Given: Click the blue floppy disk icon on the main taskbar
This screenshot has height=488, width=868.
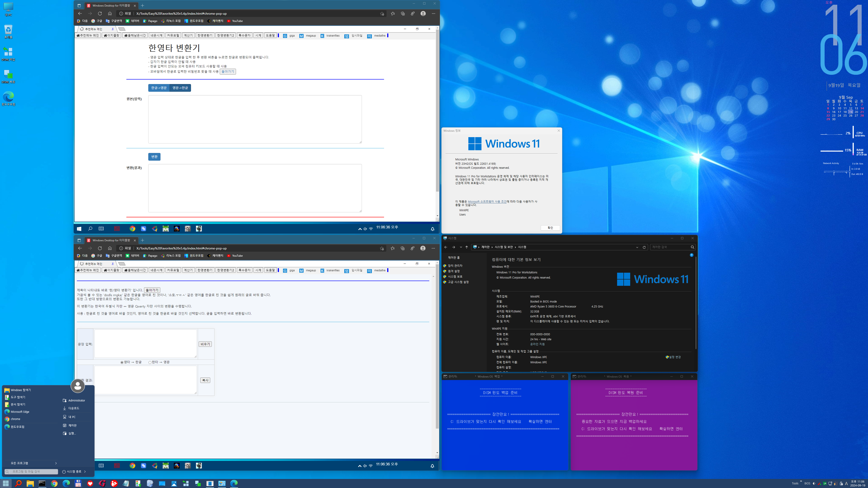Looking at the screenshot, I should (78, 483).
